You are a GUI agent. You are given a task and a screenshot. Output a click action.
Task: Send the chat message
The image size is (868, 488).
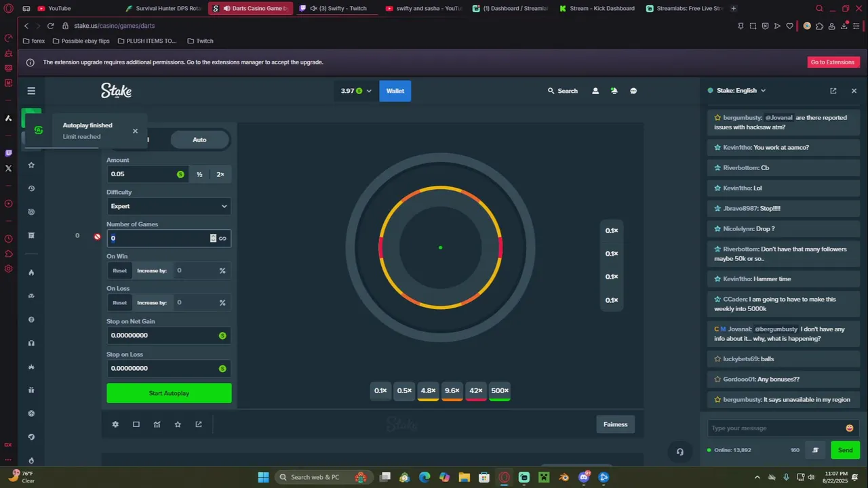[845, 450]
